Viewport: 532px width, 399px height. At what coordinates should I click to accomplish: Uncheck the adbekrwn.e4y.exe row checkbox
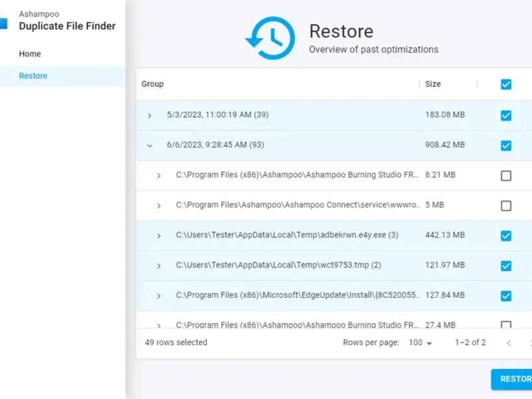click(506, 235)
